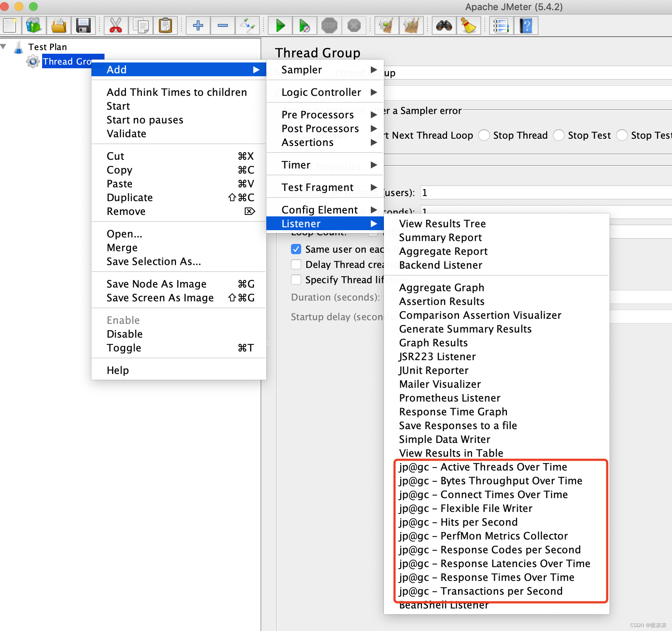Expand the Pre Processors submenu

325,115
